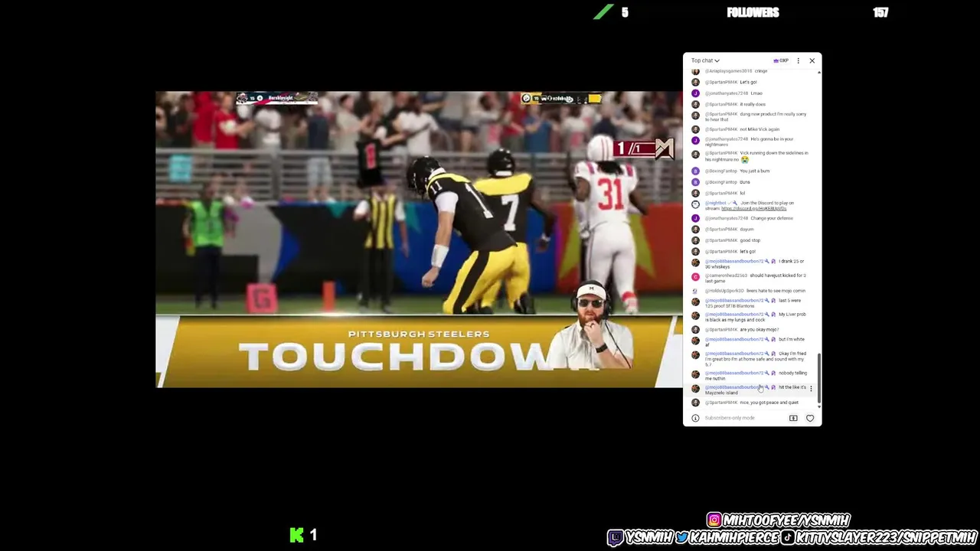This screenshot has height=551, width=980.
Task: Click the FOLLOWERS label at top
Action: click(x=753, y=12)
